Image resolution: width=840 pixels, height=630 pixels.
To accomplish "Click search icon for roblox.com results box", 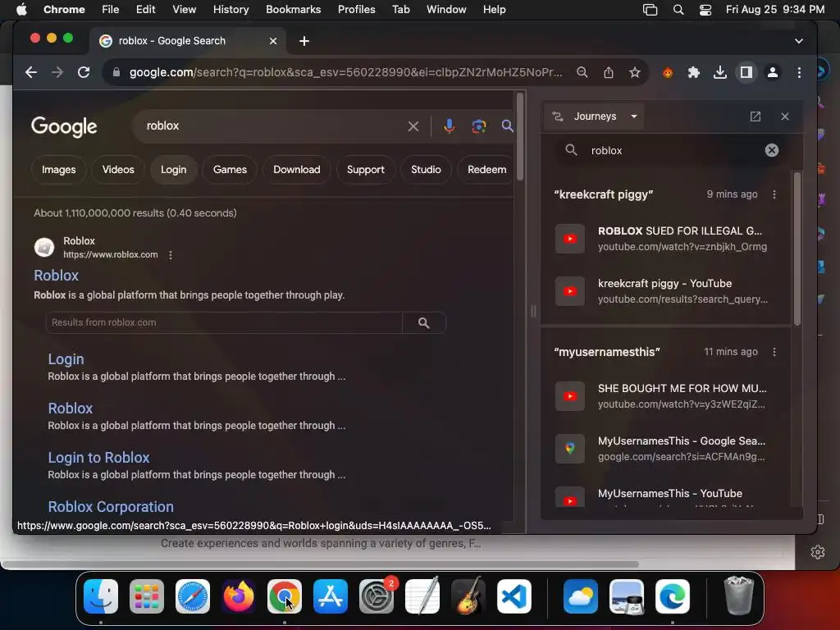I will pos(424,323).
